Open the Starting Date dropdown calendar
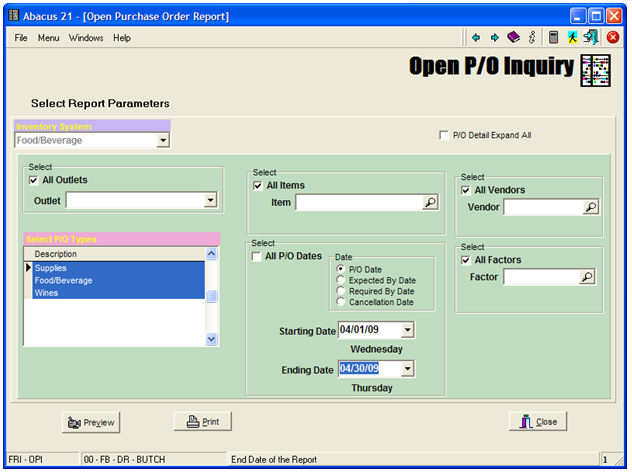This screenshot has height=473, width=632. click(406, 330)
